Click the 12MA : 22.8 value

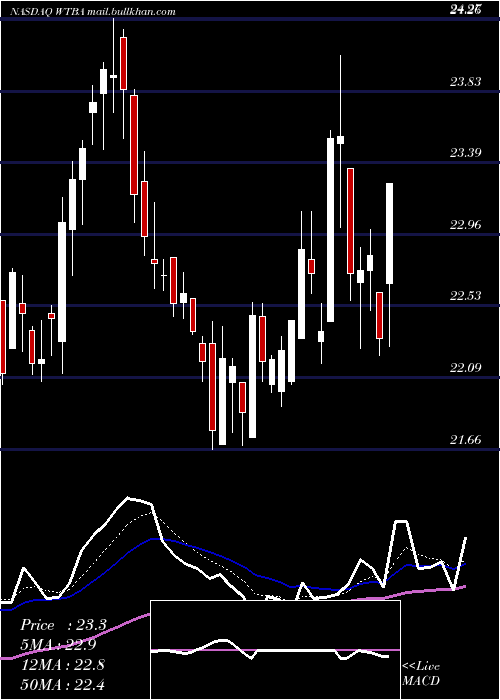[63, 664]
